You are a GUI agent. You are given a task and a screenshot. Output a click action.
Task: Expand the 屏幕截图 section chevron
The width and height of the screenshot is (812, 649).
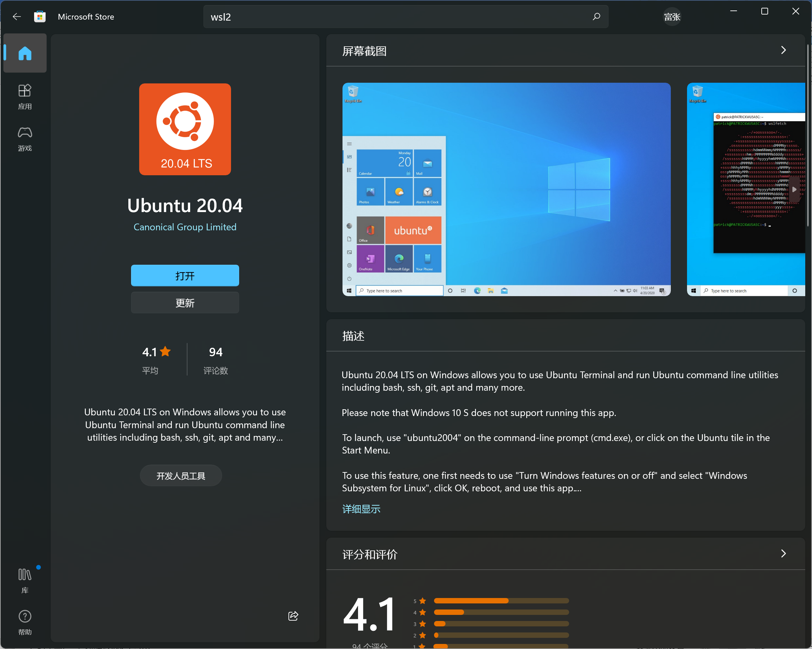783,50
